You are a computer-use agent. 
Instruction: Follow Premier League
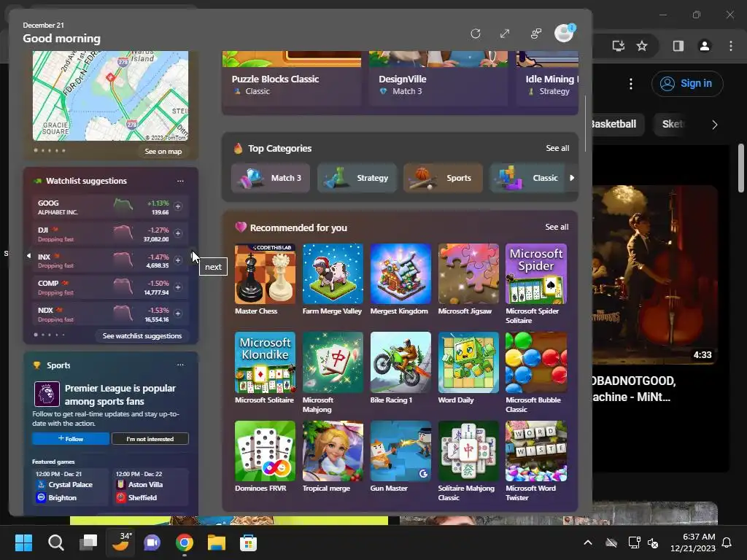click(x=71, y=438)
